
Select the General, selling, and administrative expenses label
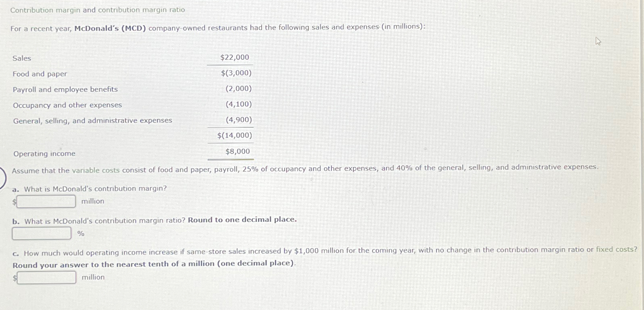92,120
